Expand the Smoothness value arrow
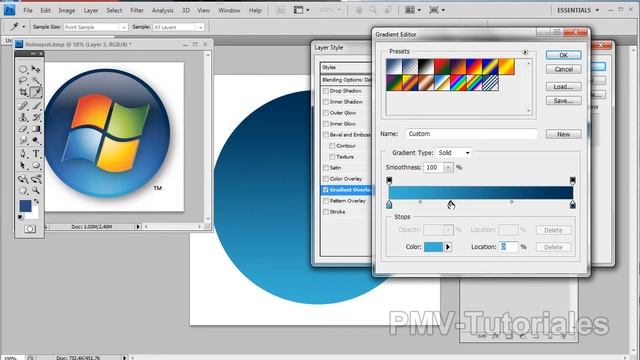 [448, 167]
